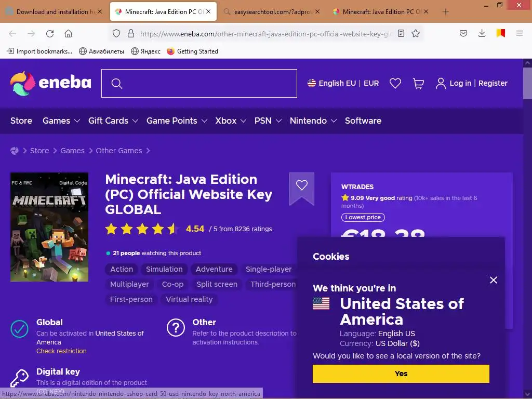Open a new browser tab
532x399 pixels.
tap(445, 12)
